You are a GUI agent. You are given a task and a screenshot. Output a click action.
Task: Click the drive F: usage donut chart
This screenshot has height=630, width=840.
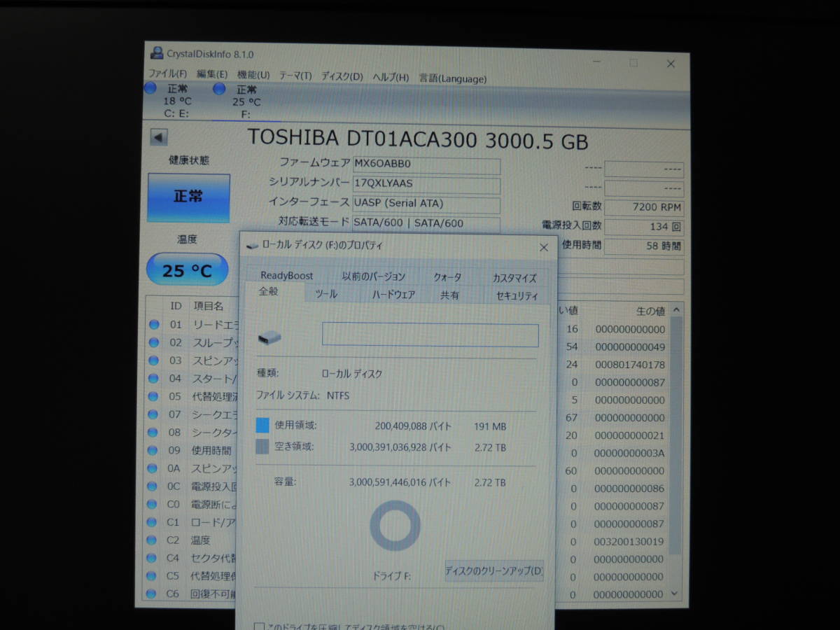[395, 525]
